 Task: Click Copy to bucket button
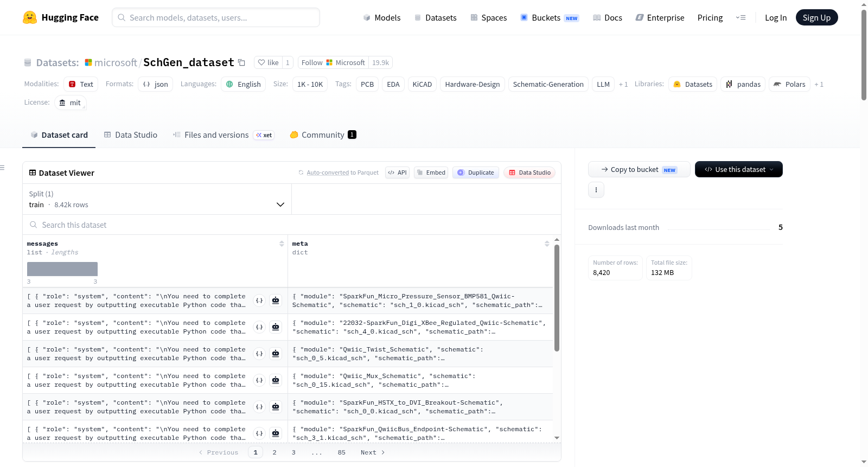(639, 169)
